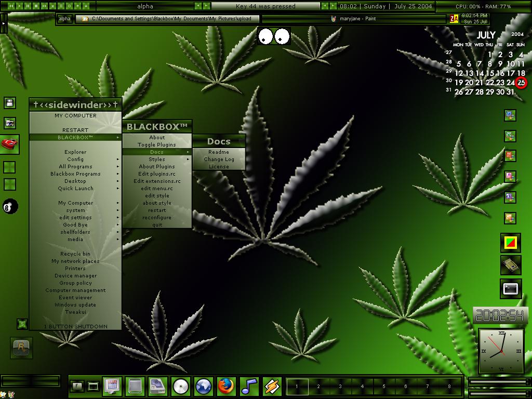
Task: Open the computer monitor icon in the dock
Action: 112,386
